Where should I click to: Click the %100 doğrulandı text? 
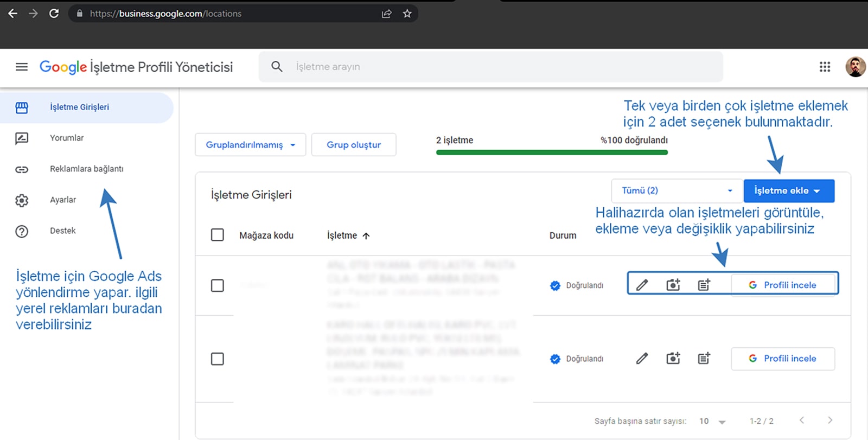pyautogui.click(x=634, y=140)
